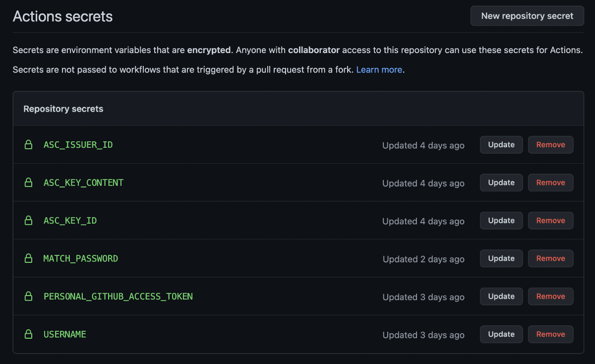Viewport: 595px width, 364px height.
Task: Update the ASC_ISSUER_ID secret
Action: pos(501,145)
